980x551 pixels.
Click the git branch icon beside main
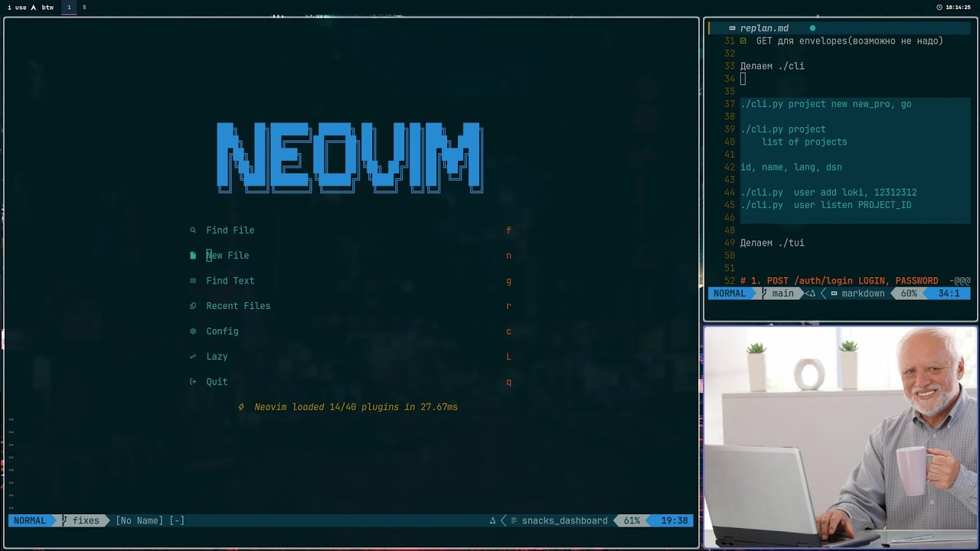point(764,293)
